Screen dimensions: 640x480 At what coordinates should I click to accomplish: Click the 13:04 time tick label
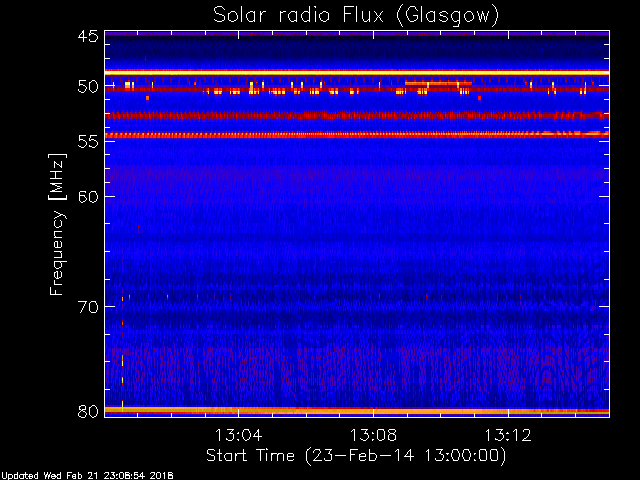(x=238, y=435)
